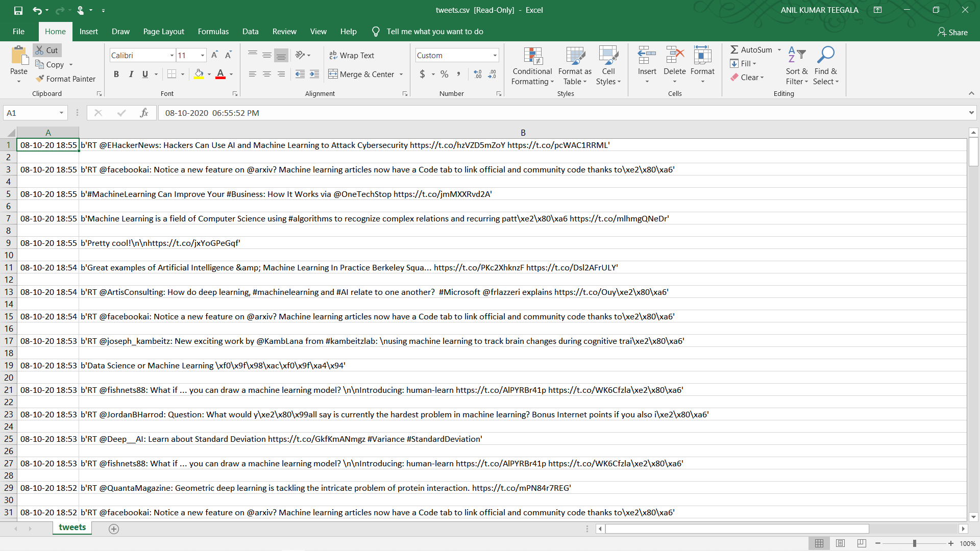Expand the Name Box dropdown arrow
The image size is (980, 551).
point(61,113)
